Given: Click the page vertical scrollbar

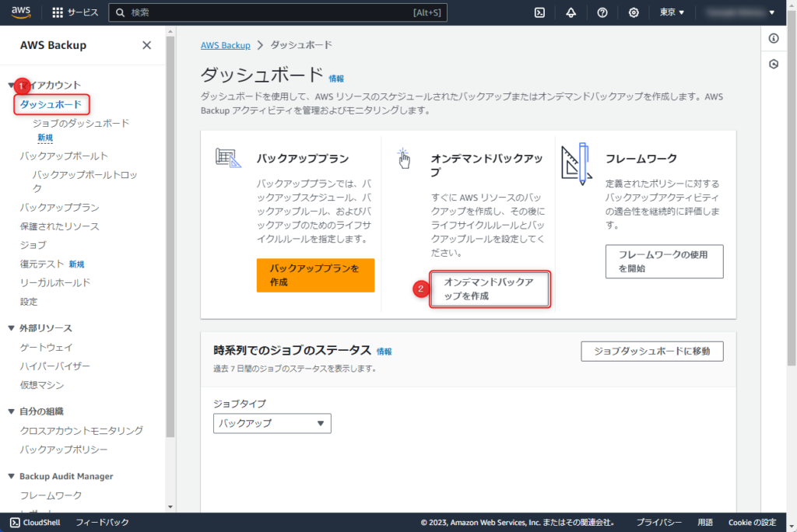Looking at the screenshot, I should pyautogui.click(x=792, y=188).
